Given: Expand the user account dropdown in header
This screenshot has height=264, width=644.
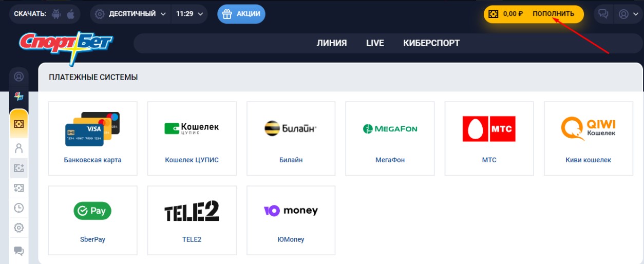Looking at the screenshot, I should coord(628,14).
